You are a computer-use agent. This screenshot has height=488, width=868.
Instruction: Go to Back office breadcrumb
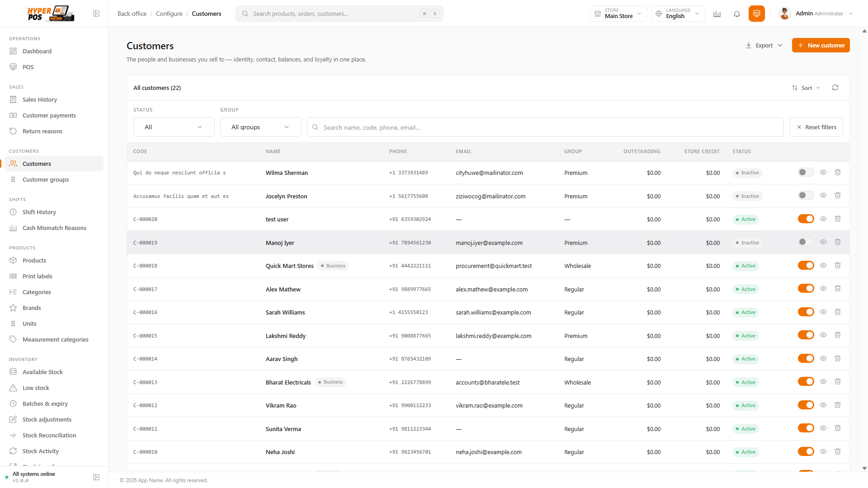(x=132, y=14)
